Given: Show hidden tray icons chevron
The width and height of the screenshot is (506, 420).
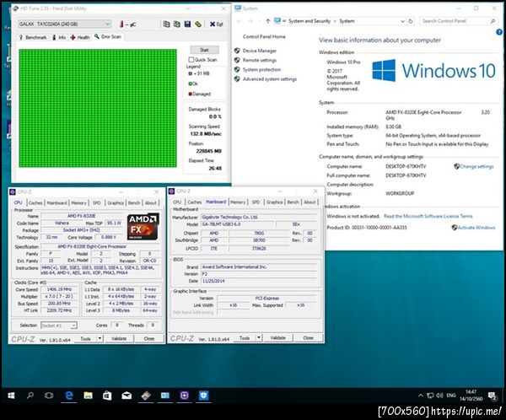Looking at the screenshot, I should [421, 396].
